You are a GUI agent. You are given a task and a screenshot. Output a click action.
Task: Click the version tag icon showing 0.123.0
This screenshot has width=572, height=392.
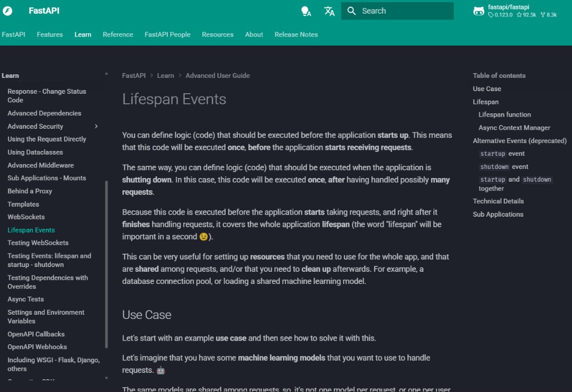tap(491, 14)
